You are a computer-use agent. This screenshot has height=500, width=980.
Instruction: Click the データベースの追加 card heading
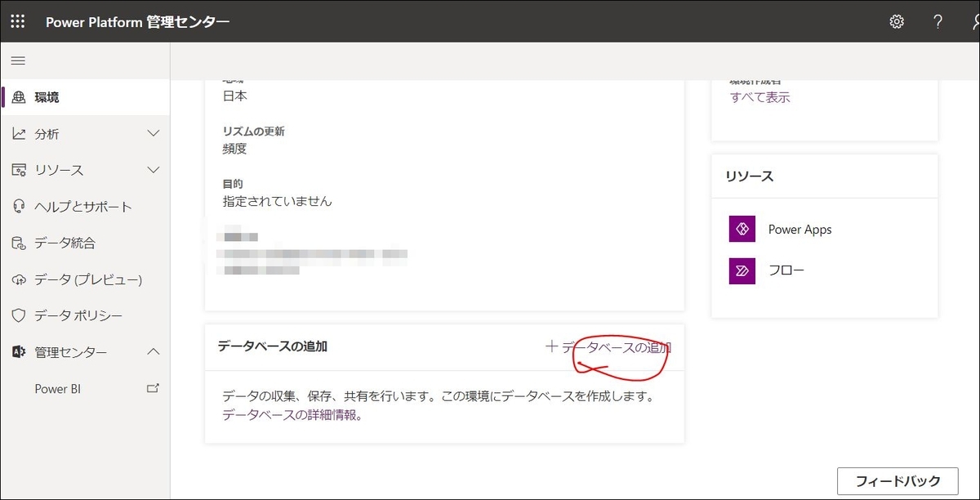pos(273,346)
